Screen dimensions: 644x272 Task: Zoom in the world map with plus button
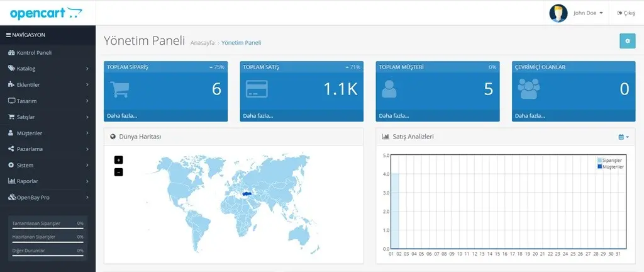click(x=119, y=160)
